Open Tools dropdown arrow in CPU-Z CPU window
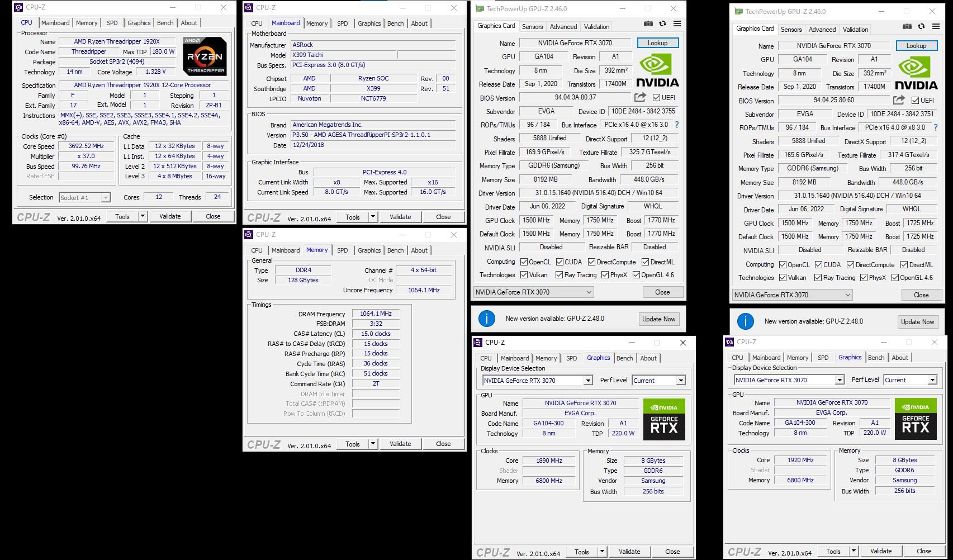The width and height of the screenshot is (953, 560). pos(143,216)
